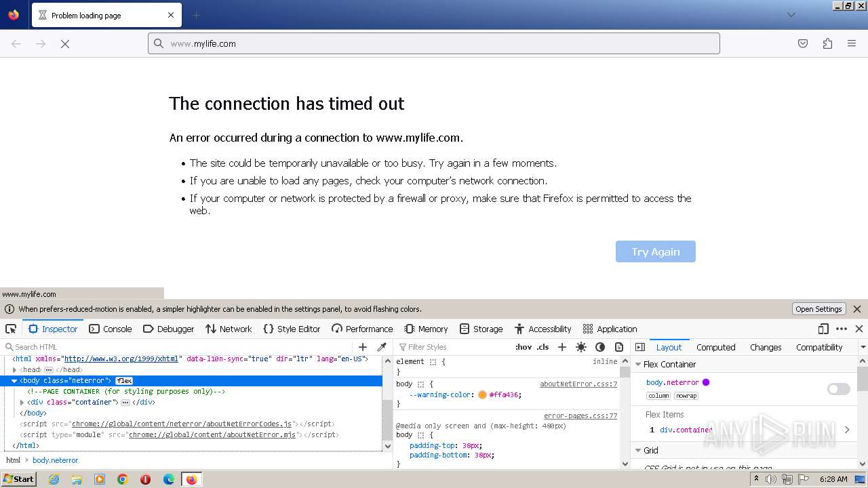Collapse the body class neterror node
Screen dimensions: 868x488
(14, 381)
